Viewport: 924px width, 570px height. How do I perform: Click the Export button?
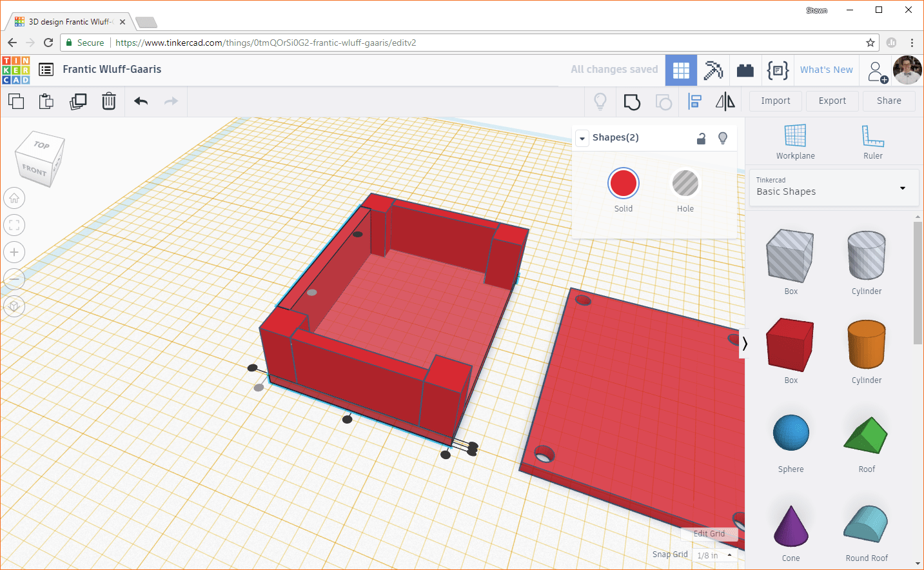pos(832,101)
